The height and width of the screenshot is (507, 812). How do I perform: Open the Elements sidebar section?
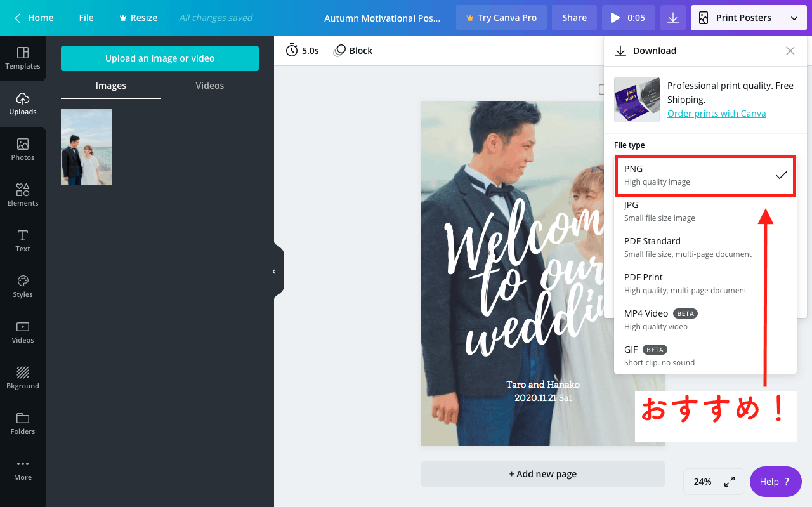(23, 195)
